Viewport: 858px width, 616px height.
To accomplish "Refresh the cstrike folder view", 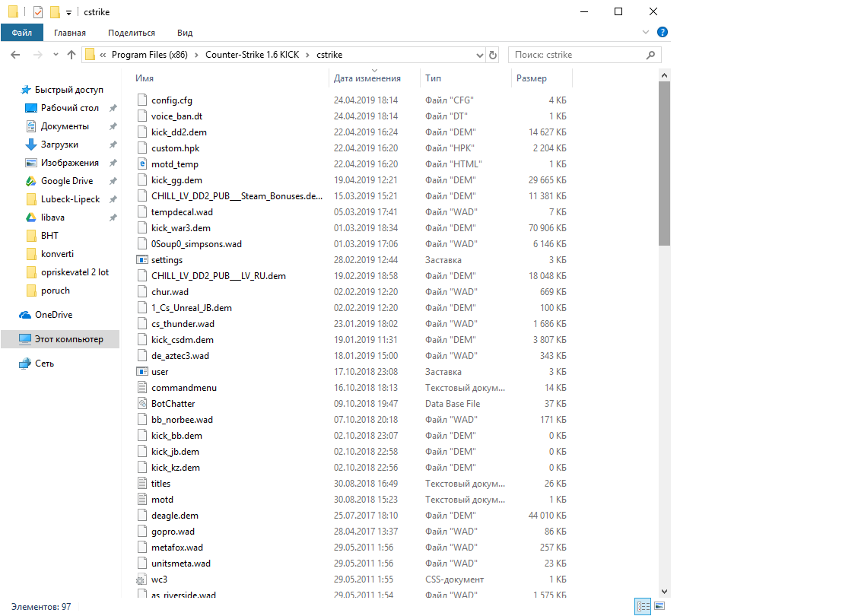I will [492, 55].
